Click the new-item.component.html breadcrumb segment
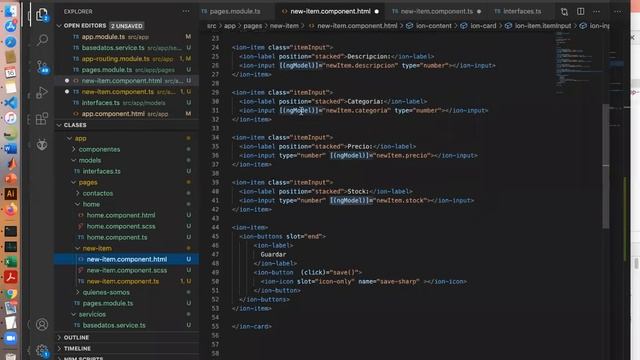 [x=353, y=26]
